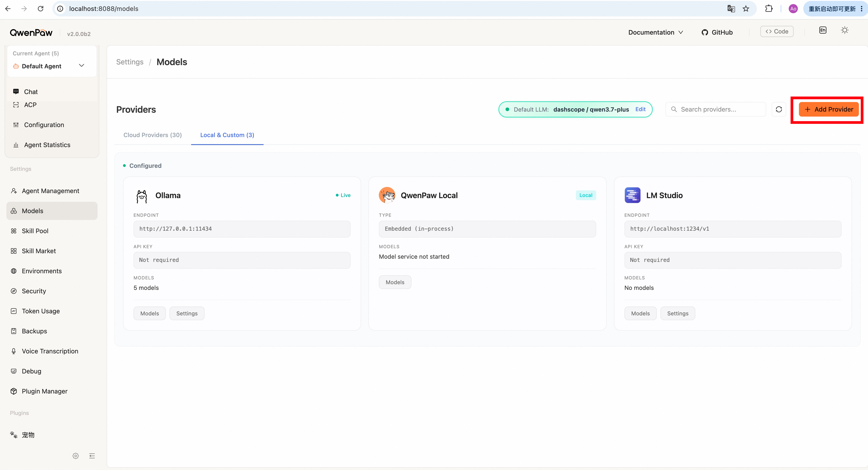Image resolution: width=868 pixels, height=470 pixels.
Task: Refresh the providers list
Action: (x=779, y=110)
